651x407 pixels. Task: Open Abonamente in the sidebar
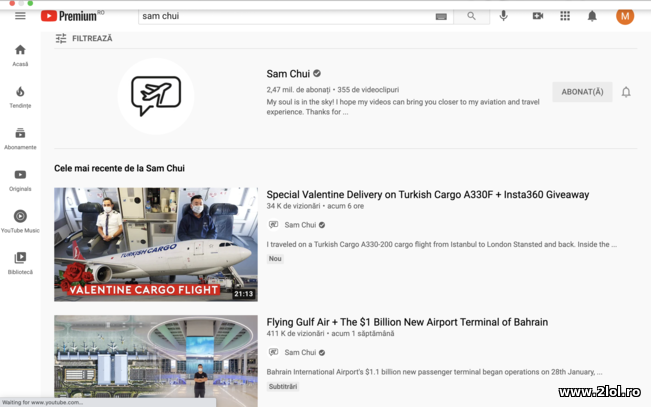point(20,138)
